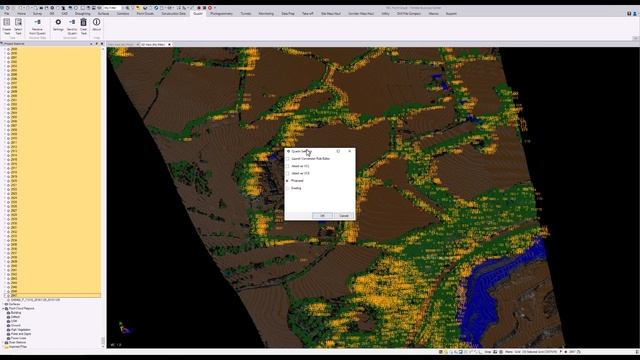Close the 3D View (My Filter) tab

pyautogui.click(x=169, y=44)
